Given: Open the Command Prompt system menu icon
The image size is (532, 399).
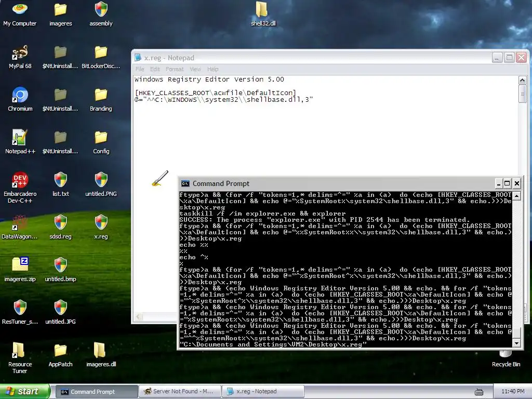Looking at the screenshot, I should (x=185, y=183).
